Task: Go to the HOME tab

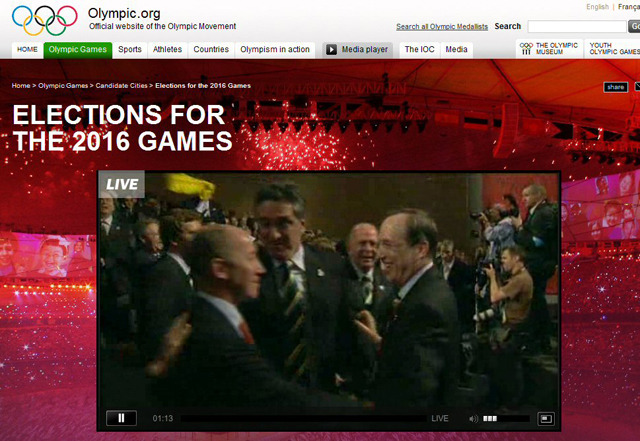Action: click(27, 49)
